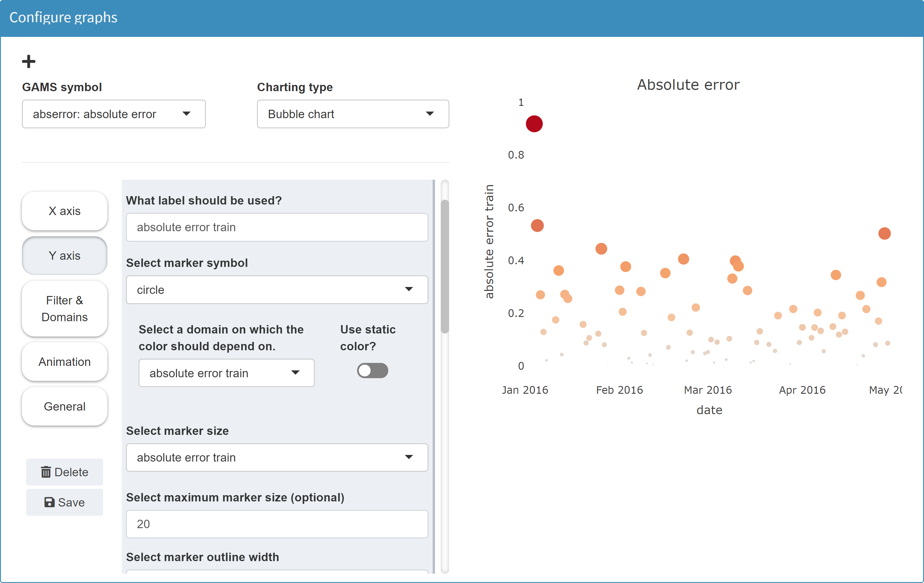Select the Y axis tab
Image resolution: width=924 pixels, height=583 pixels.
click(x=64, y=256)
